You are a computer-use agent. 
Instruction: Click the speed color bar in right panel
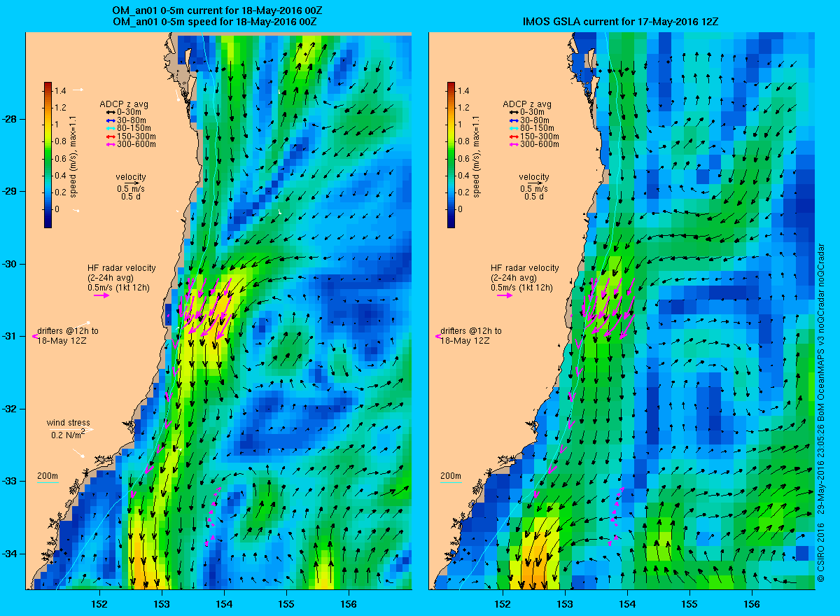(x=451, y=155)
